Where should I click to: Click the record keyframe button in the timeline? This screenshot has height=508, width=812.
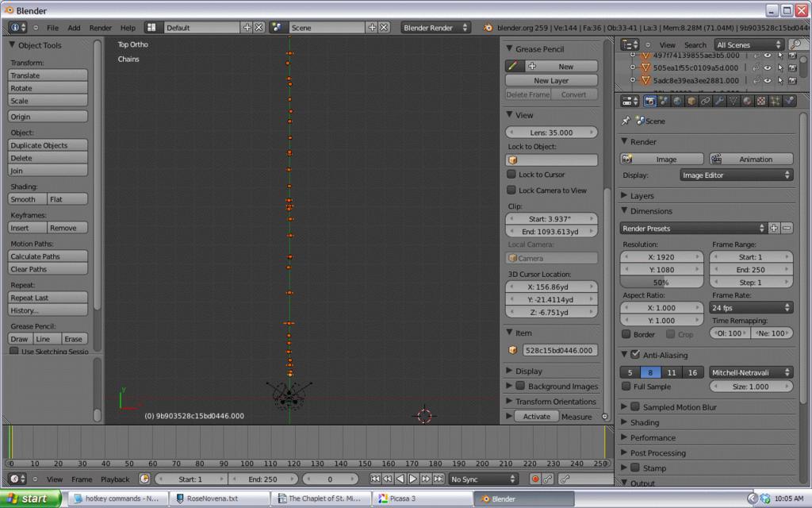click(x=535, y=479)
